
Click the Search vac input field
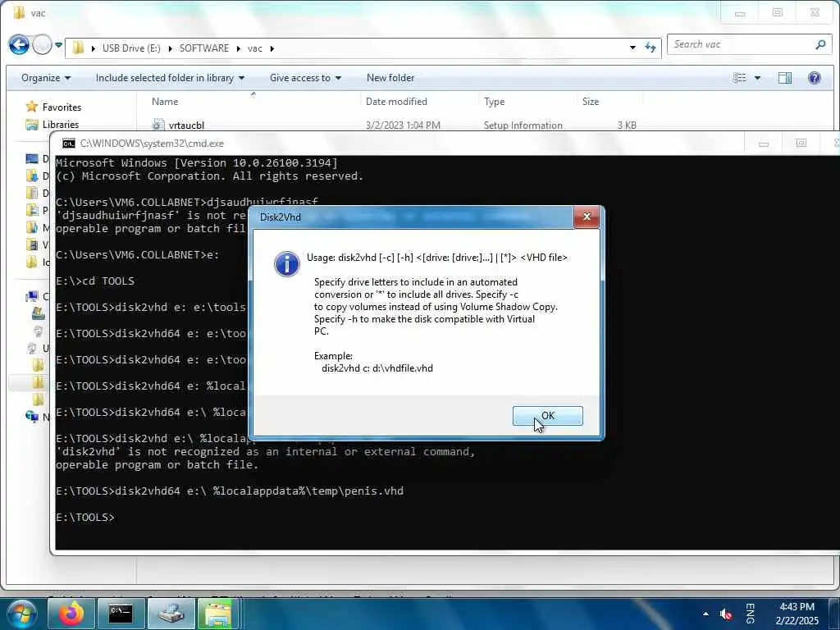[742, 45]
